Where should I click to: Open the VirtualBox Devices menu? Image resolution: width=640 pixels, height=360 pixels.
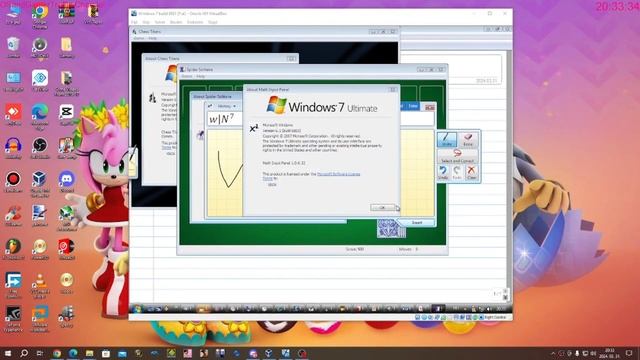pyautogui.click(x=195, y=22)
